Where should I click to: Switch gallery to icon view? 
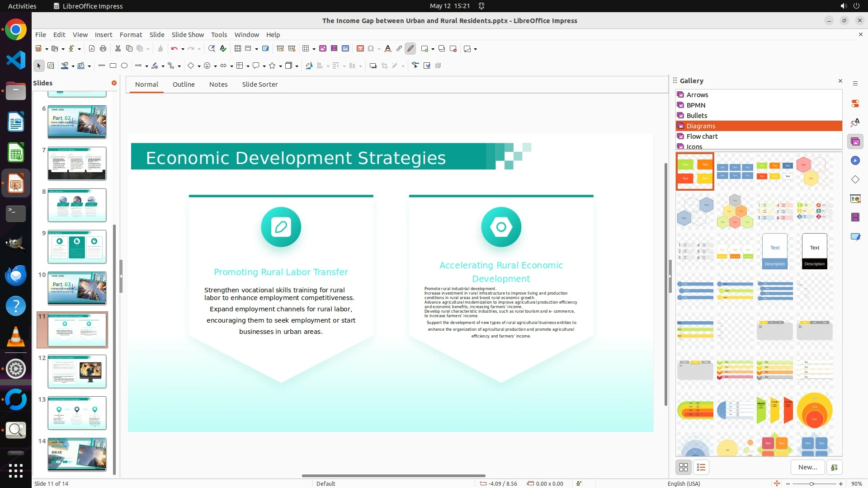point(683,467)
